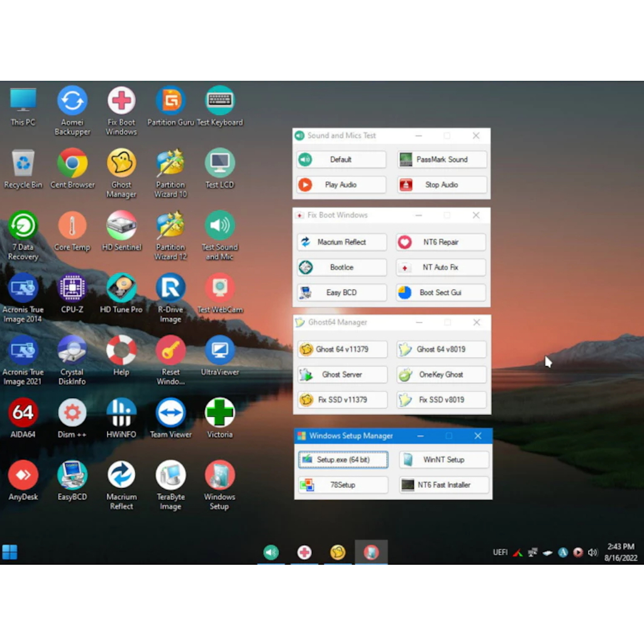Click Default in Sound and Mics Test

[x=341, y=159]
